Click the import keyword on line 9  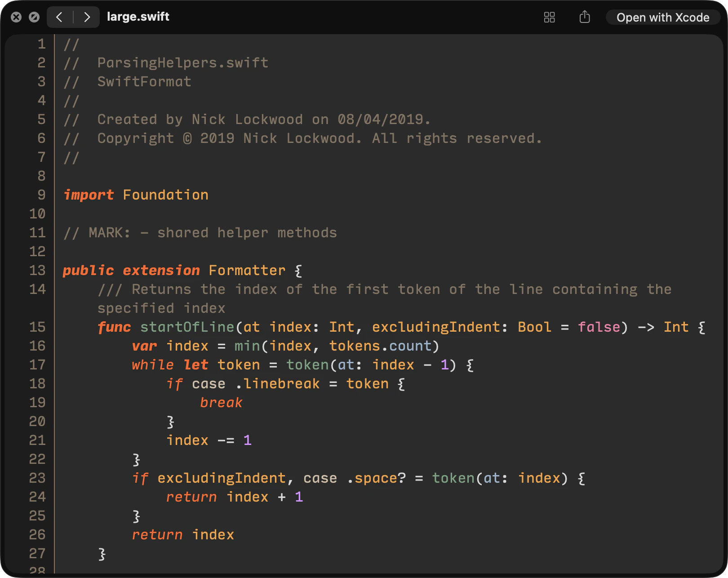point(89,195)
